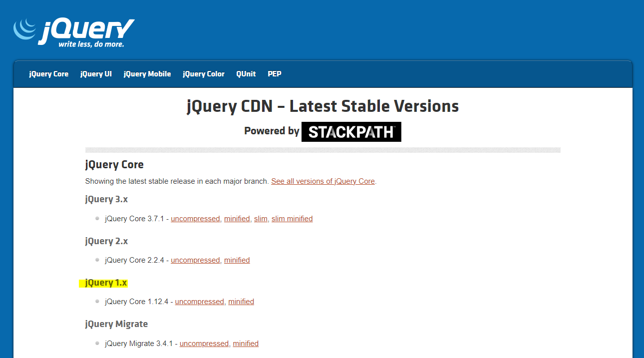Get jQuery Migrate 3.4.1 minified link
Image resolution: width=644 pixels, height=358 pixels.
pyautogui.click(x=246, y=344)
